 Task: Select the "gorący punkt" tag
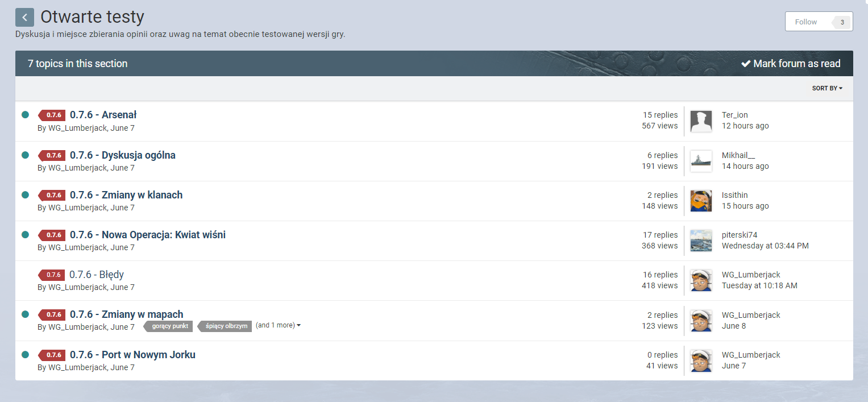pos(169,326)
